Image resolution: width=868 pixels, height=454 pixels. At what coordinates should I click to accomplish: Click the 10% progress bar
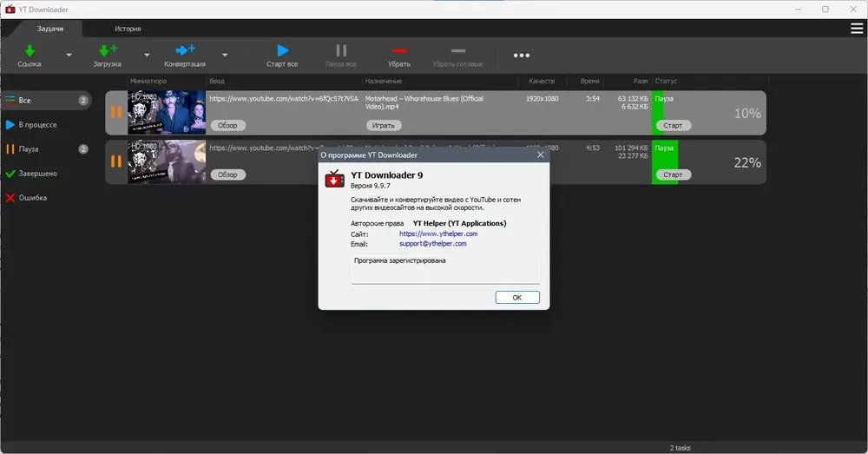pos(709,113)
